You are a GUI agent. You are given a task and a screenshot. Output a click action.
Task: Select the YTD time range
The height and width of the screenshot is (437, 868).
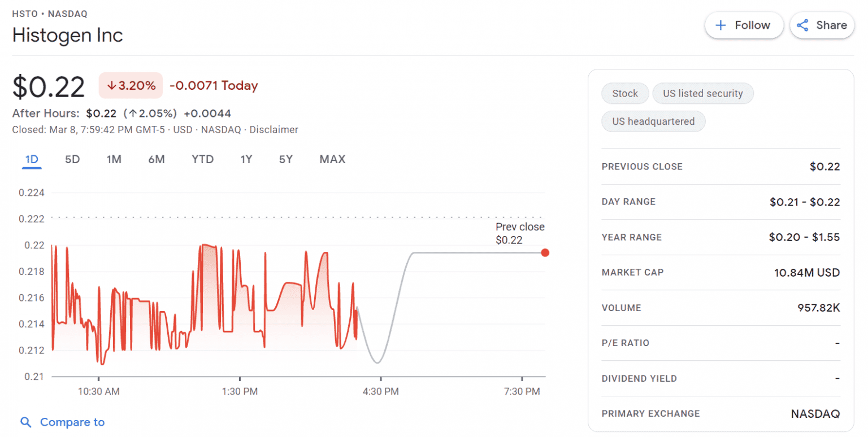(x=202, y=159)
